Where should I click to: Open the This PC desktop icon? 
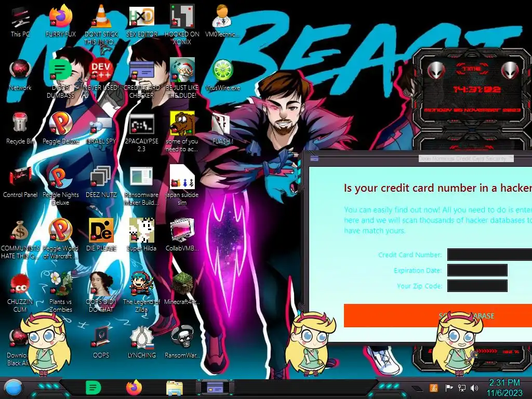click(x=20, y=21)
